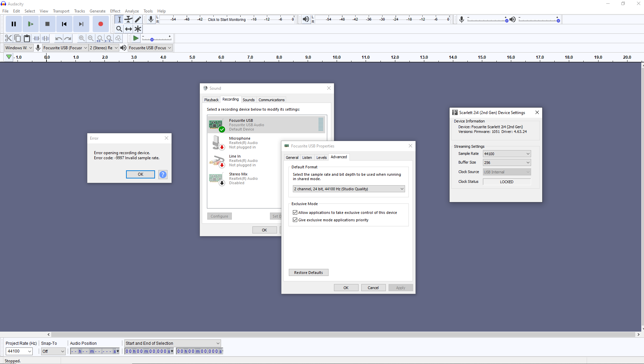Select the Zoom magnifier tool
Screen dimensions: 644x364
(x=119, y=29)
